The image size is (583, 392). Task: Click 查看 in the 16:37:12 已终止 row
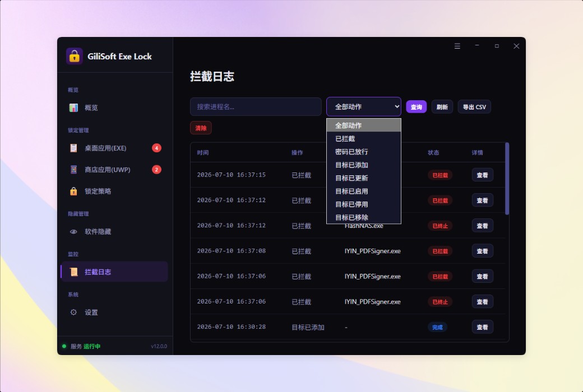coord(482,226)
